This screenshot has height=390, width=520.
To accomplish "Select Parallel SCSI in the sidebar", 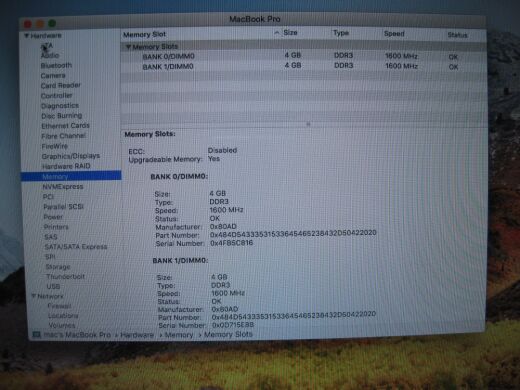I will 63,207.
